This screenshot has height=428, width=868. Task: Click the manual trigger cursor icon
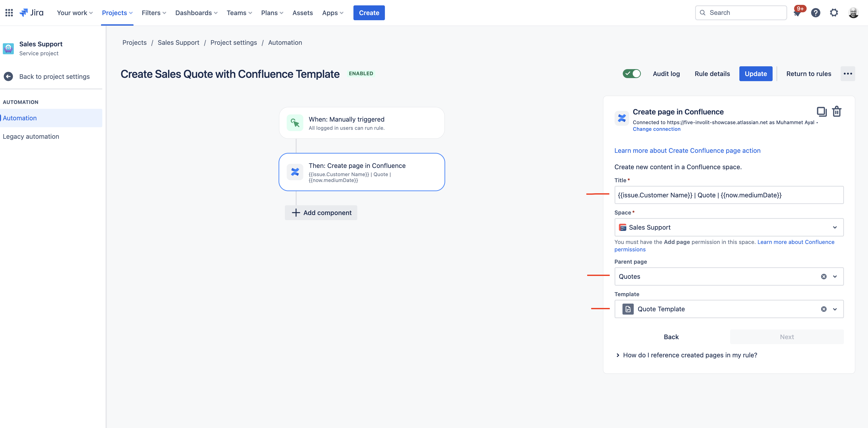click(295, 123)
